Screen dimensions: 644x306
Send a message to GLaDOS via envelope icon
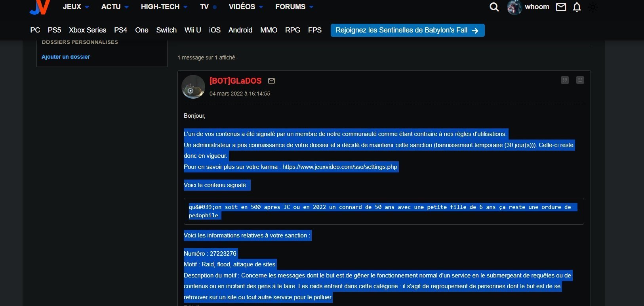271,81
